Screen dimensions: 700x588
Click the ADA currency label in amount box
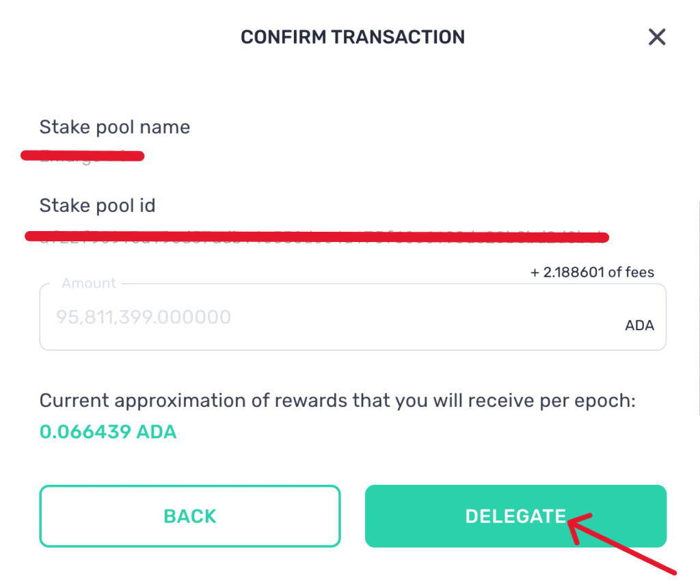point(639,325)
